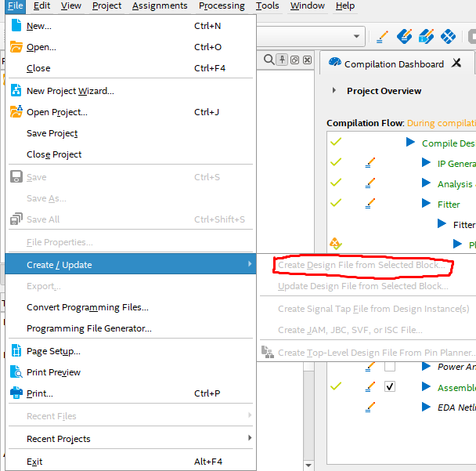Run Assembler play arrow
The image size is (476, 471).
click(x=426, y=386)
